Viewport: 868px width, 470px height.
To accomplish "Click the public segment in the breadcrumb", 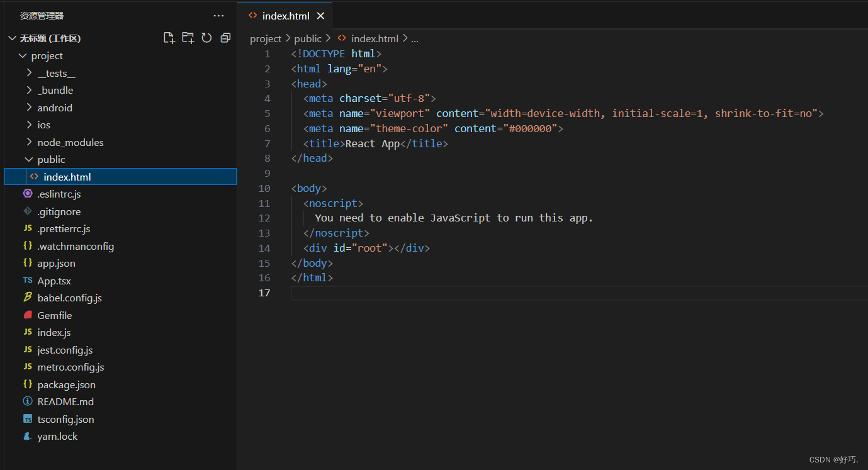I will (308, 39).
